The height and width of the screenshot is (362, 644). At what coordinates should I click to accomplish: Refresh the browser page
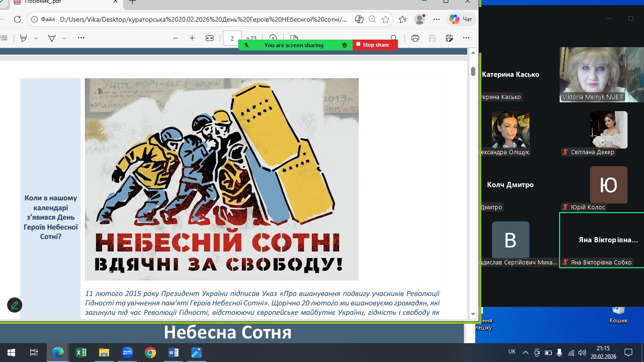[17, 19]
